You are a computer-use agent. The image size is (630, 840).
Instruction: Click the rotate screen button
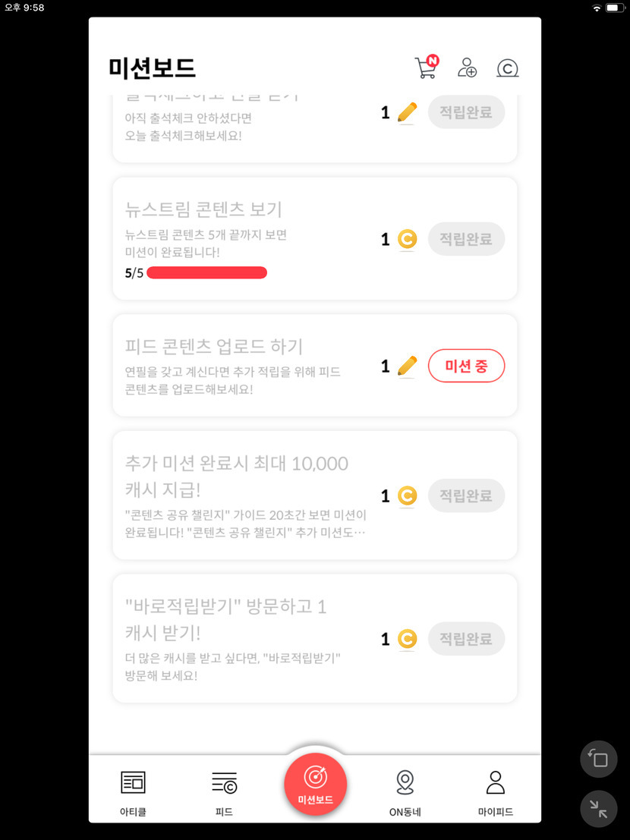coord(599,759)
